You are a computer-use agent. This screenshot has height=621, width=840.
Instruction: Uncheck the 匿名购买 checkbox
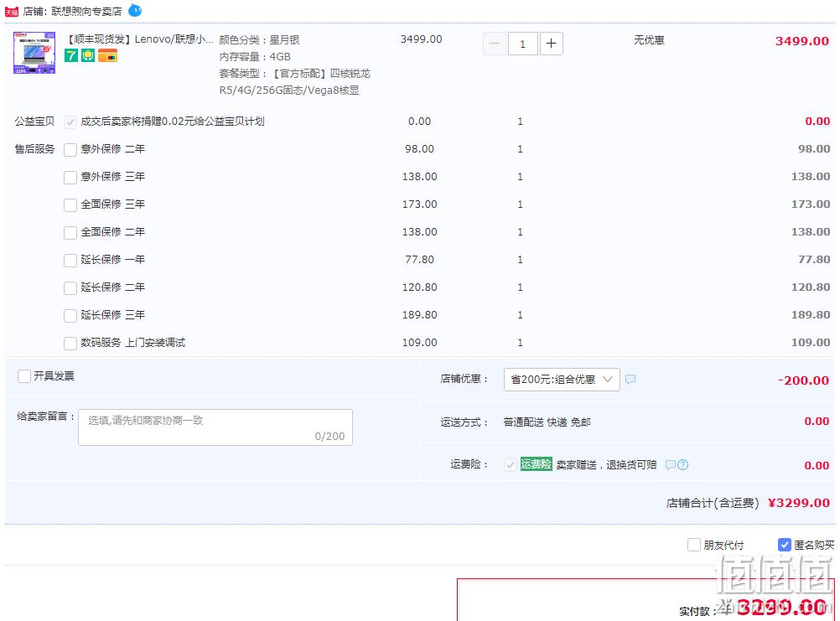pyautogui.click(x=785, y=545)
